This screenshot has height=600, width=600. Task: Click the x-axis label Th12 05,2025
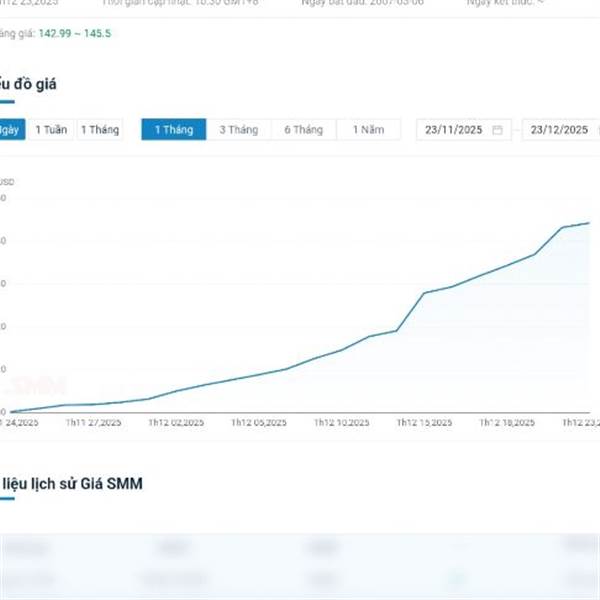click(x=259, y=422)
